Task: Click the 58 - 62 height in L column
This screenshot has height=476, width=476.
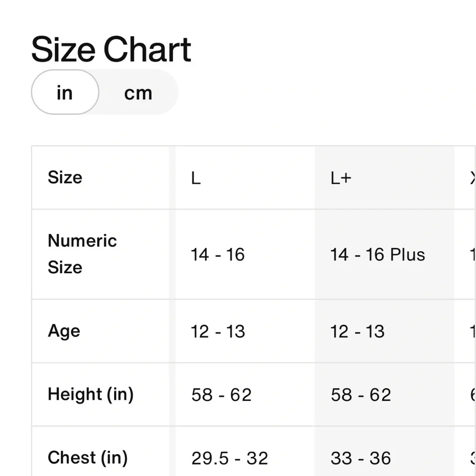Action: 221,395
